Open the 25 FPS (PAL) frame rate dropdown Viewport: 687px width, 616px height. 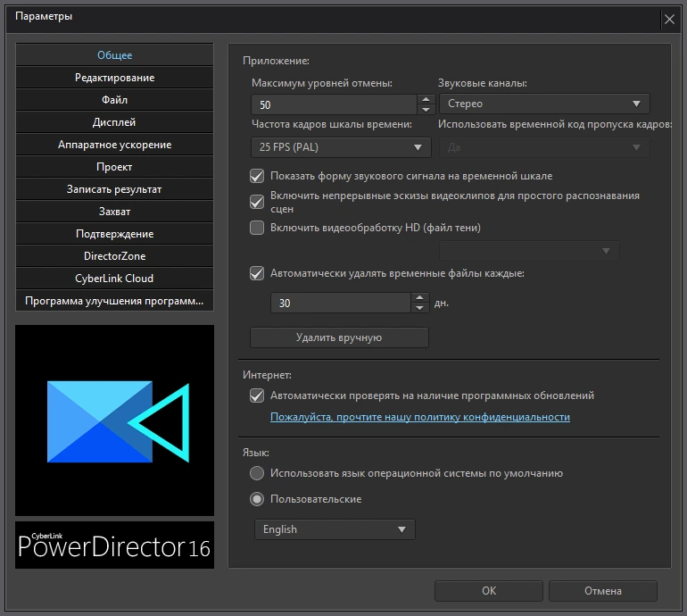point(341,147)
